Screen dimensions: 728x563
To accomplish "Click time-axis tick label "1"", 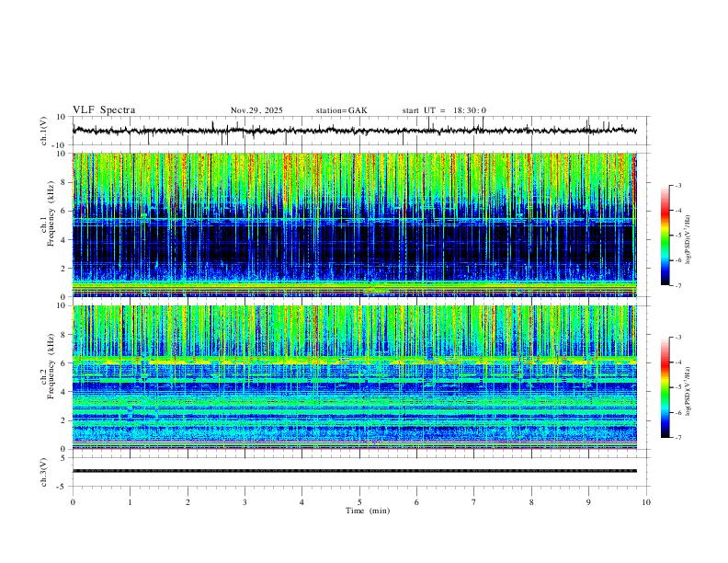I will (130, 502).
